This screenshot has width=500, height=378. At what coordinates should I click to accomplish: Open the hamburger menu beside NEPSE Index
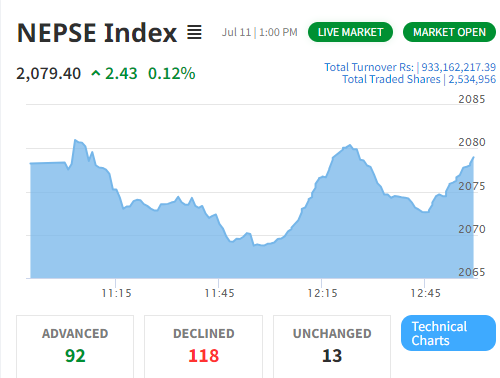click(194, 32)
